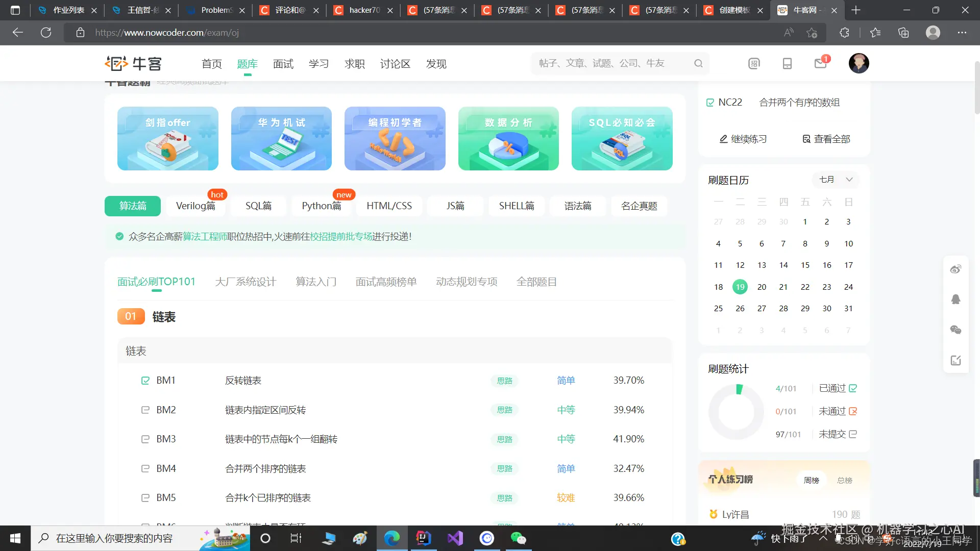Open the 剑指offer topic card thumbnail
The image size is (980, 551).
[167, 138]
